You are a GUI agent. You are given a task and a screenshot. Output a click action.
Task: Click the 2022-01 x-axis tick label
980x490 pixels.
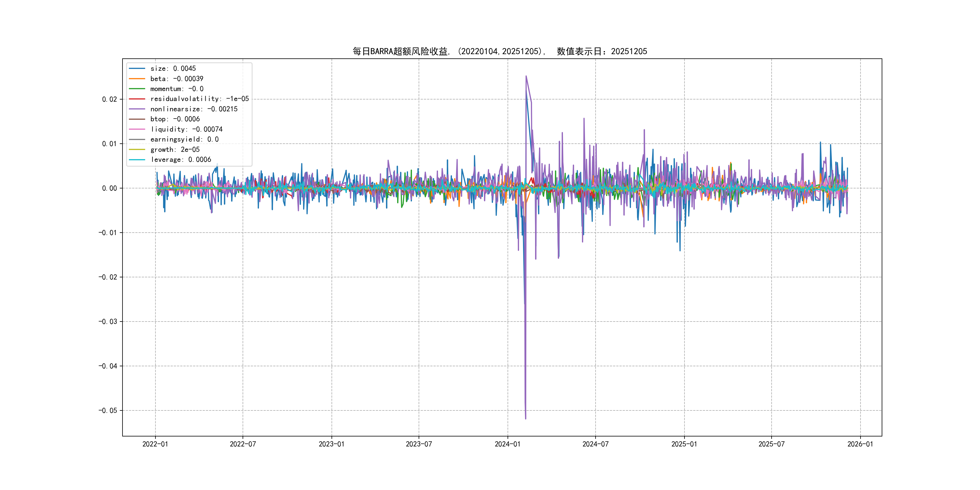pos(155,444)
